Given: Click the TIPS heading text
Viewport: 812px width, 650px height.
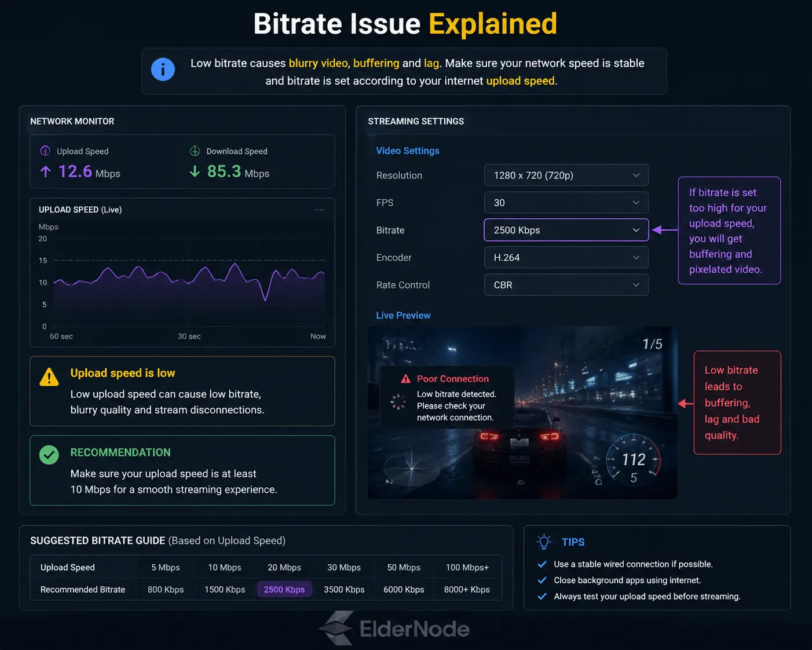Looking at the screenshot, I should [x=573, y=542].
